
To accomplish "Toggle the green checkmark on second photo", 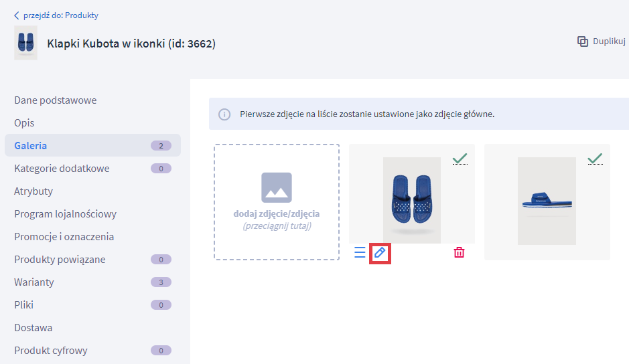I will point(595,159).
